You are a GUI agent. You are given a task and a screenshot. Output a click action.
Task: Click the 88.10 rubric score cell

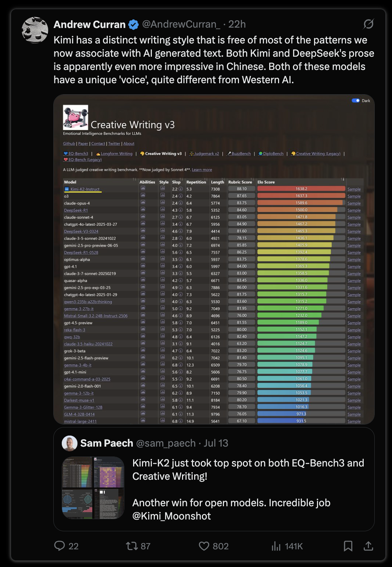[242, 189]
